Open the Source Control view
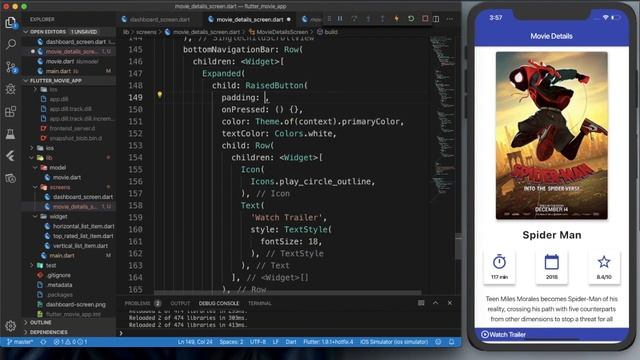 (x=11, y=67)
